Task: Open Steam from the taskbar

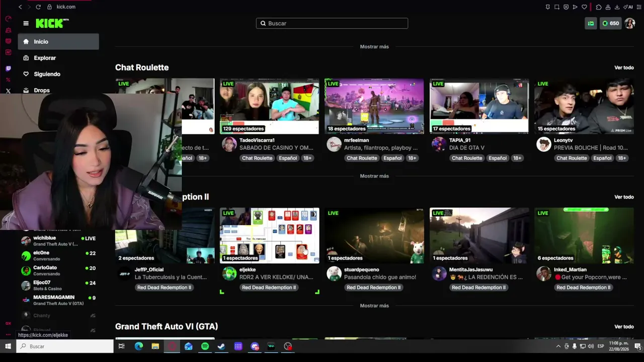Action: 221,346
